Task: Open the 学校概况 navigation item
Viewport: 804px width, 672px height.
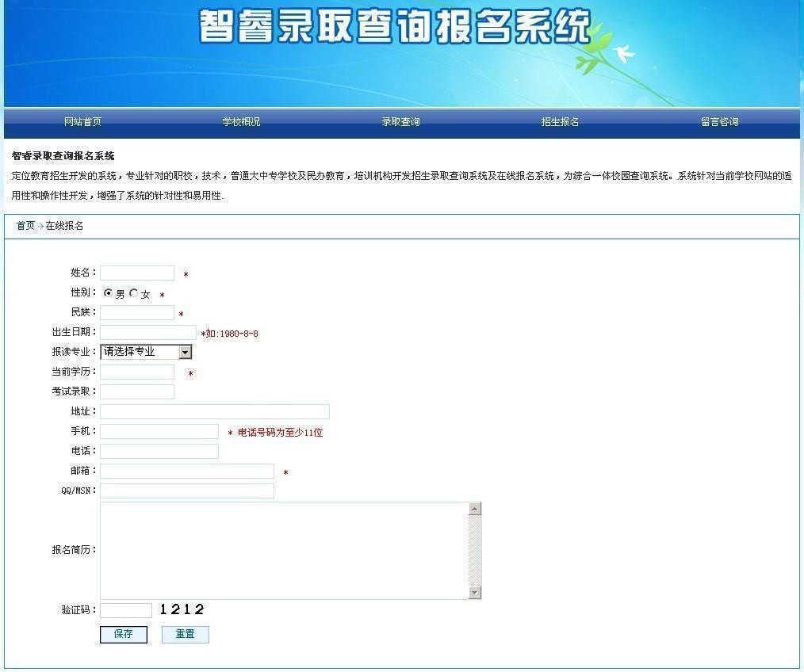Action: point(241,122)
